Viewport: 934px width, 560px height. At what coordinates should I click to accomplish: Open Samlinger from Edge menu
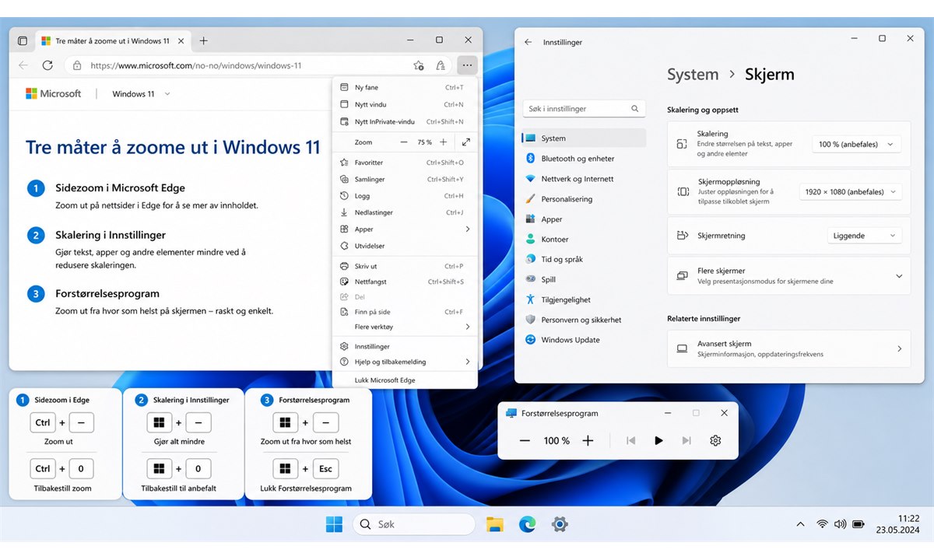pyautogui.click(x=405, y=179)
